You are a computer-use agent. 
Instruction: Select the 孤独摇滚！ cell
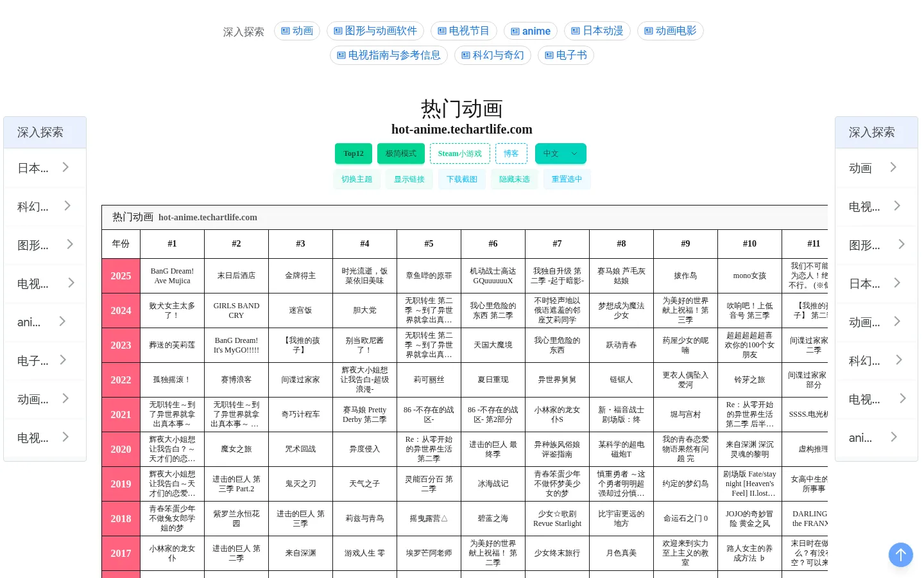172,380
